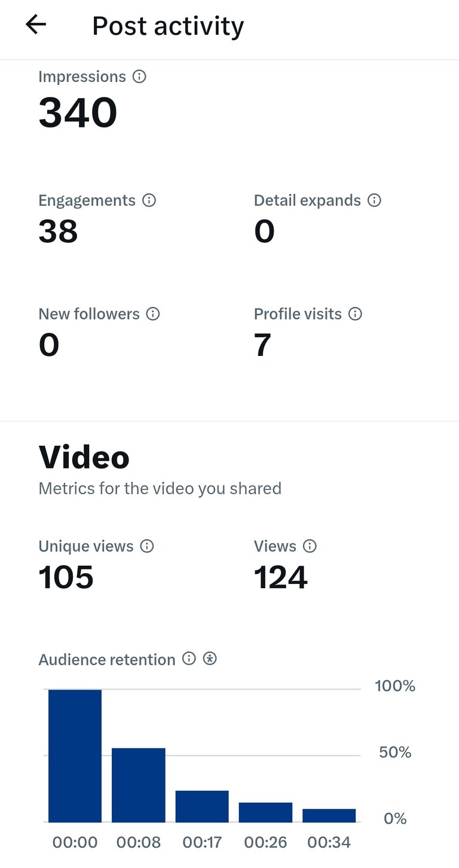Tap the Detail expands info icon
The image size is (459, 868).
[374, 200]
